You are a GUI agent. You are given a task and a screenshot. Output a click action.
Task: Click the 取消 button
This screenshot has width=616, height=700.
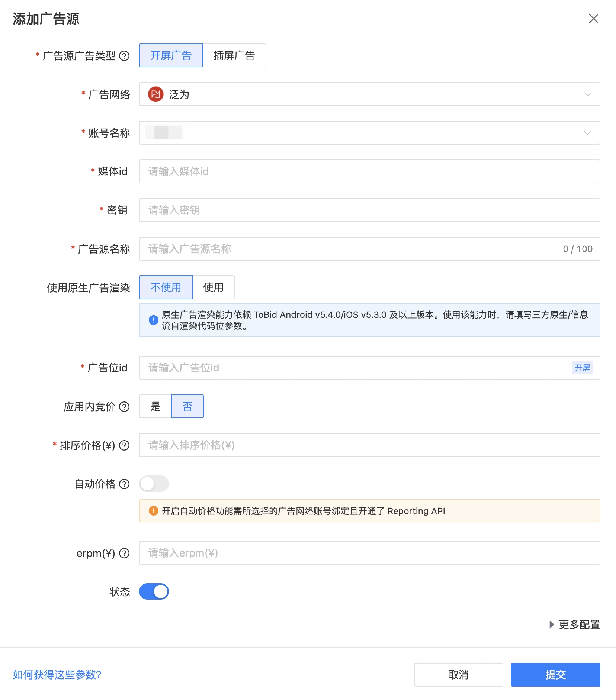point(459,675)
